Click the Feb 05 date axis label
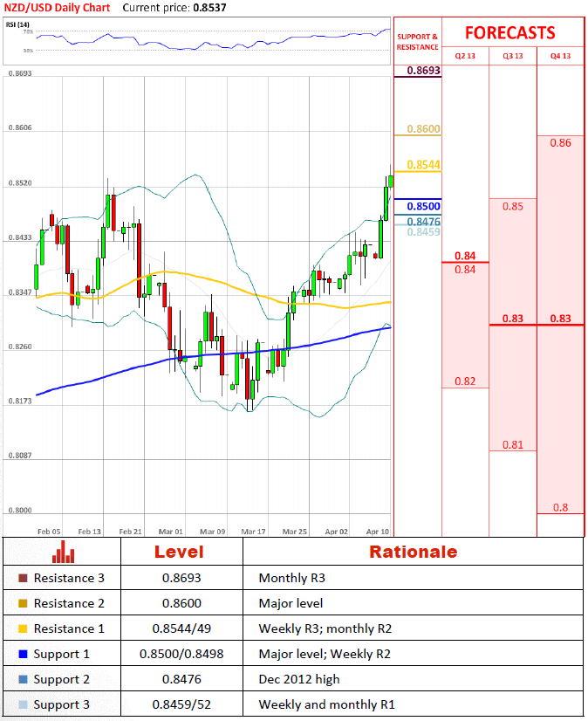 tap(49, 532)
